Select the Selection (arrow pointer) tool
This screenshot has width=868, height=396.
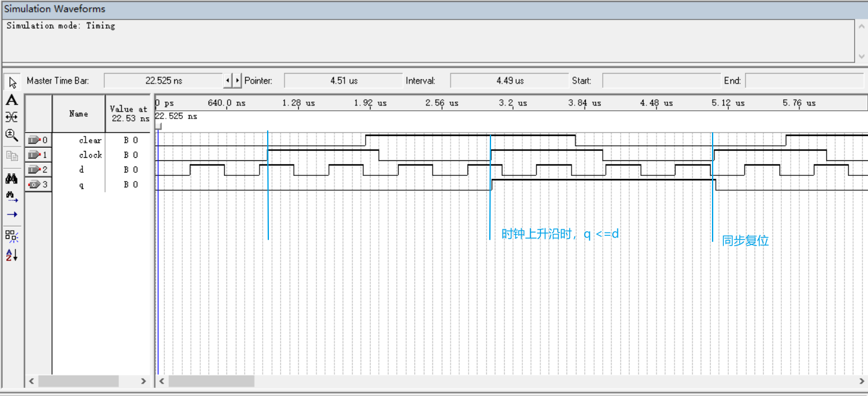point(12,83)
